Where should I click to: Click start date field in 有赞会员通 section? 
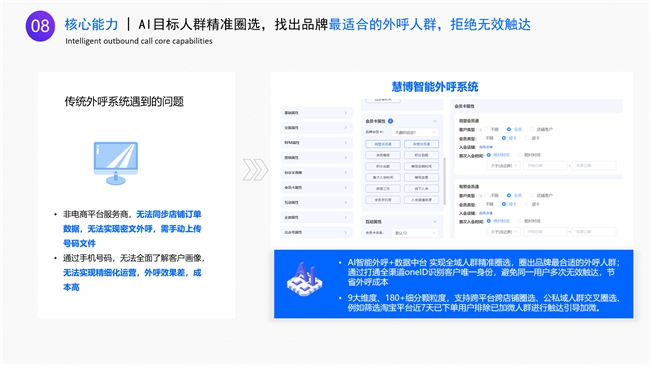[545, 231]
